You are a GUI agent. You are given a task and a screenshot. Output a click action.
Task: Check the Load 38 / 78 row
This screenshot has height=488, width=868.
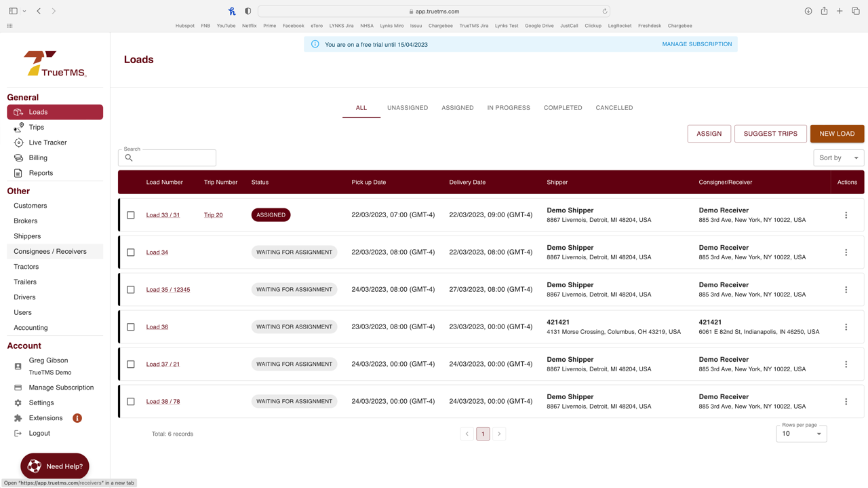131,402
